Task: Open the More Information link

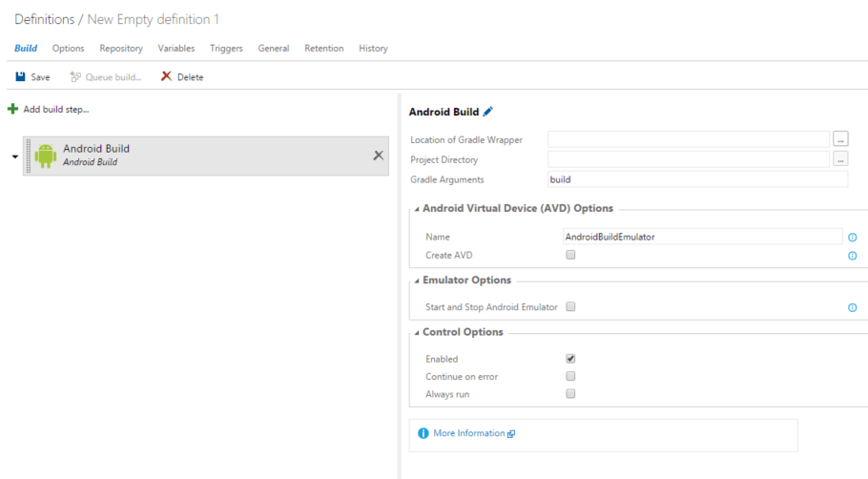Action: (x=468, y=433)
